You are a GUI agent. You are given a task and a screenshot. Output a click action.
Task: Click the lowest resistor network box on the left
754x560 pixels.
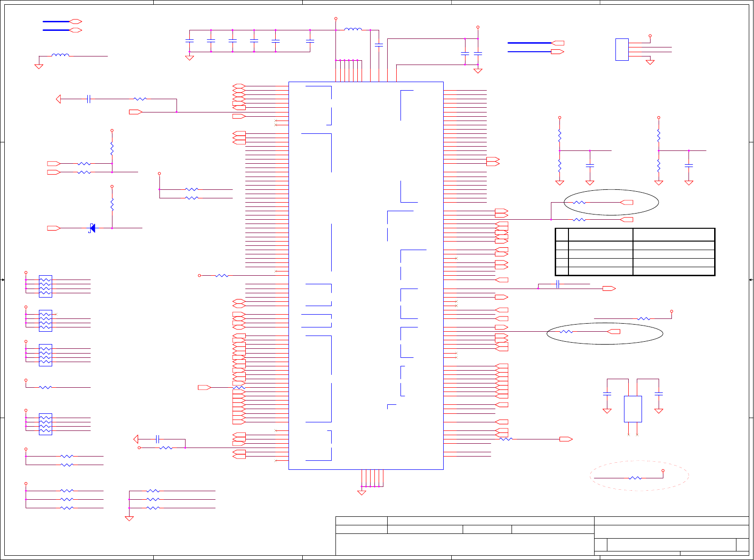click(x=46, y=424)
